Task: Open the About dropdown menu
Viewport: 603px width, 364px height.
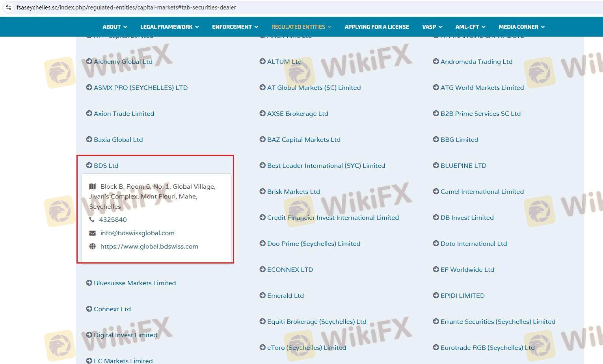Action: tap(115, 27)
